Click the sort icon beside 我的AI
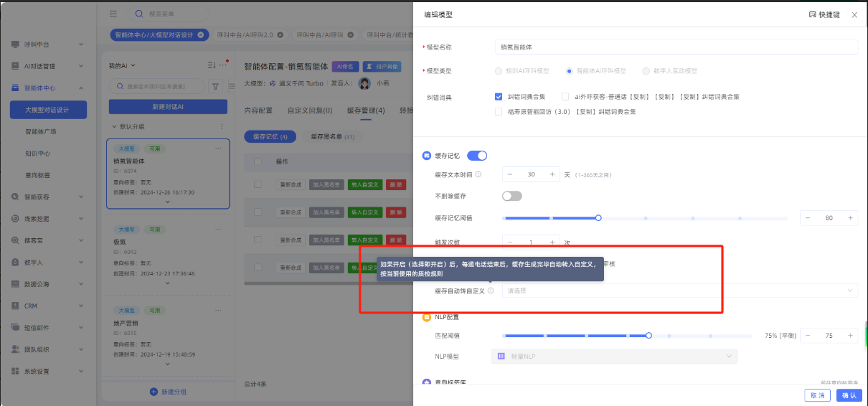 pos(212,65)
